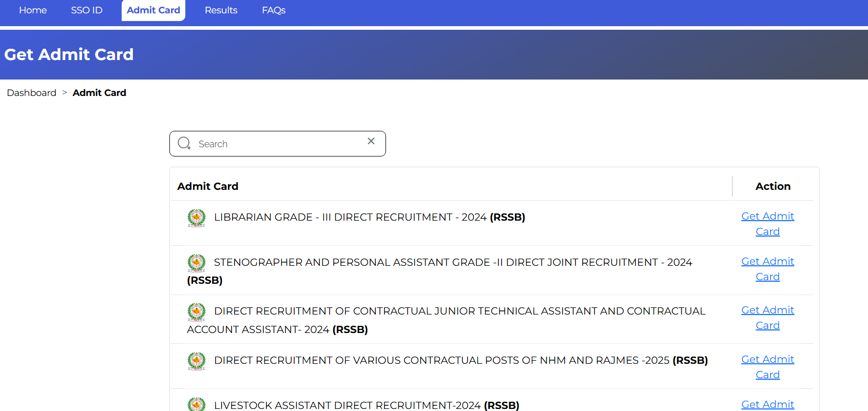The image size is (868, 411).
Task: Click the Admit Card column header
Action: 208,186
